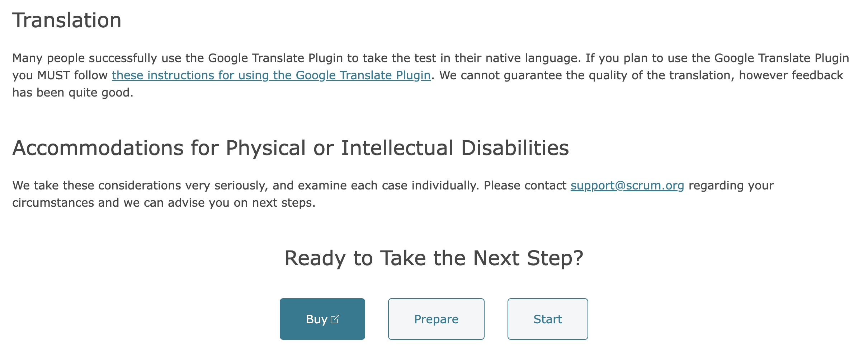
Task: Click the Start button
Action: [x=547, y=319]
